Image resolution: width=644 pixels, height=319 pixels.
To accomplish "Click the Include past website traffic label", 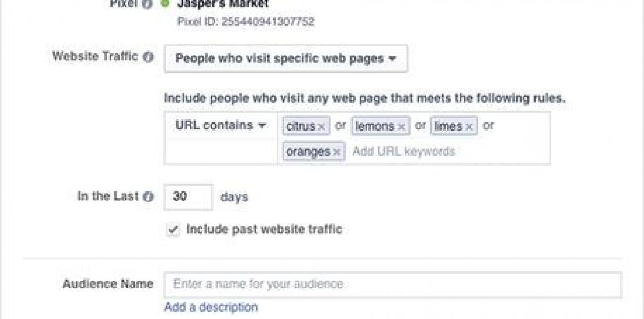I will point(264,230).
